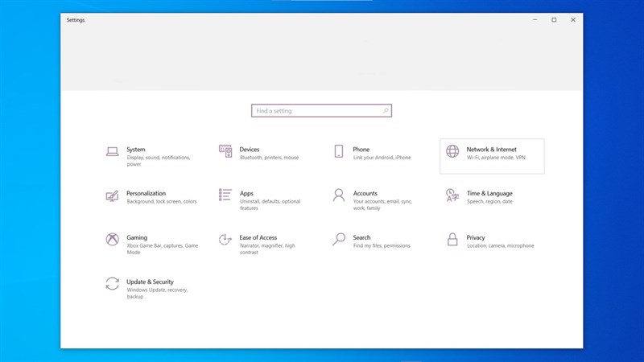Image resolution: width=644 pixels, height=362 pixels.
Task: Open the Network & Internet globe icon
Action: (452, 151)
